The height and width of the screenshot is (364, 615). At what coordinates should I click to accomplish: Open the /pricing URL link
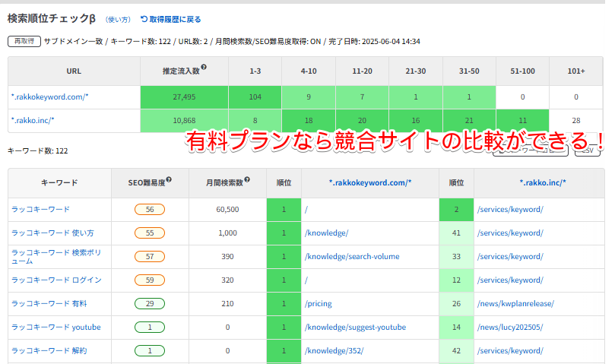coord(318,304)
